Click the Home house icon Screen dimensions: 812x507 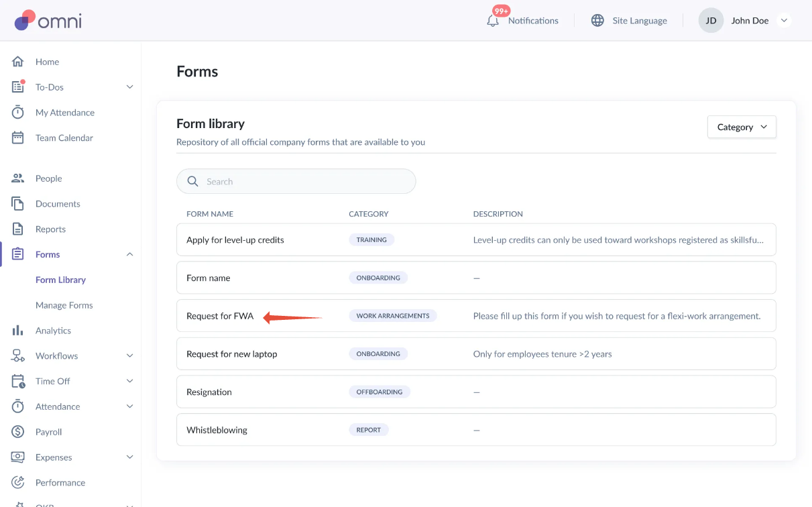click(18, 62)
